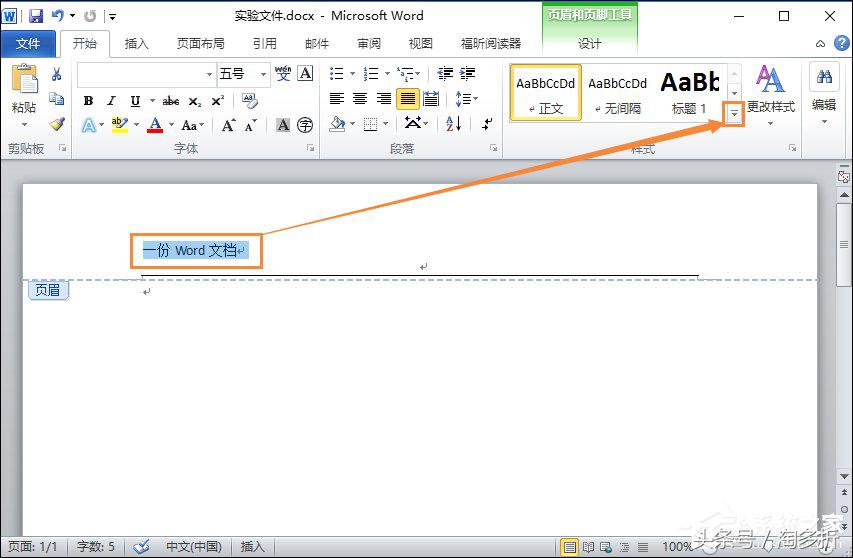Apply the 正文 style
This screenshot has height=558, width=853.
click(546, 92)
